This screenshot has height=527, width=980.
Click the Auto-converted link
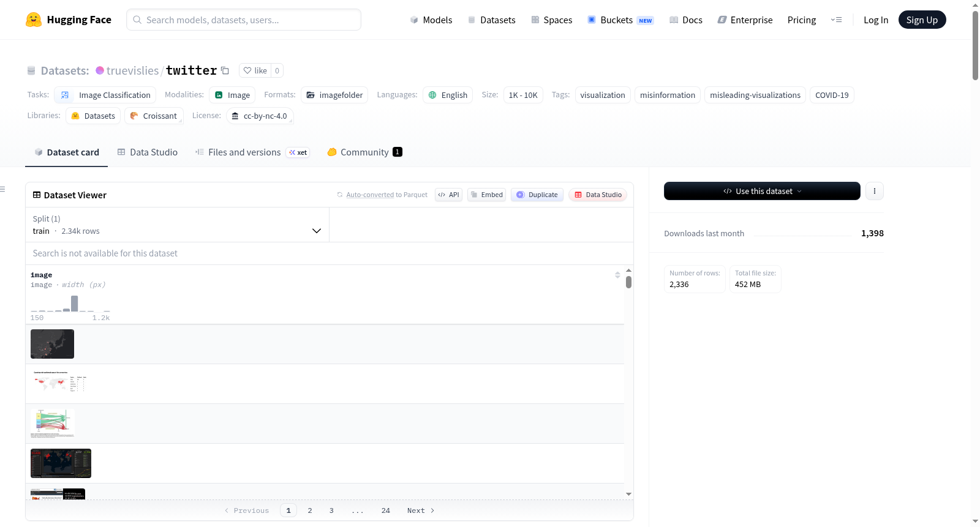tap(370, 195)
